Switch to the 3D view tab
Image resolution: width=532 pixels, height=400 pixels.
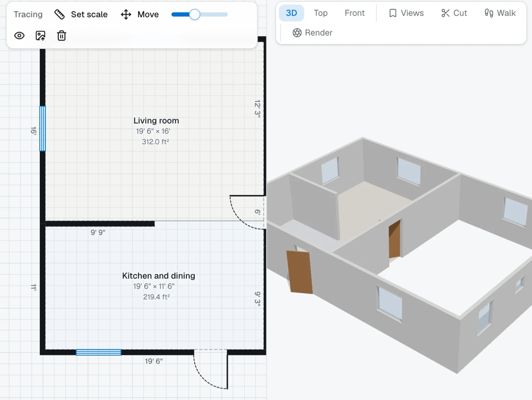coord(292,13)
